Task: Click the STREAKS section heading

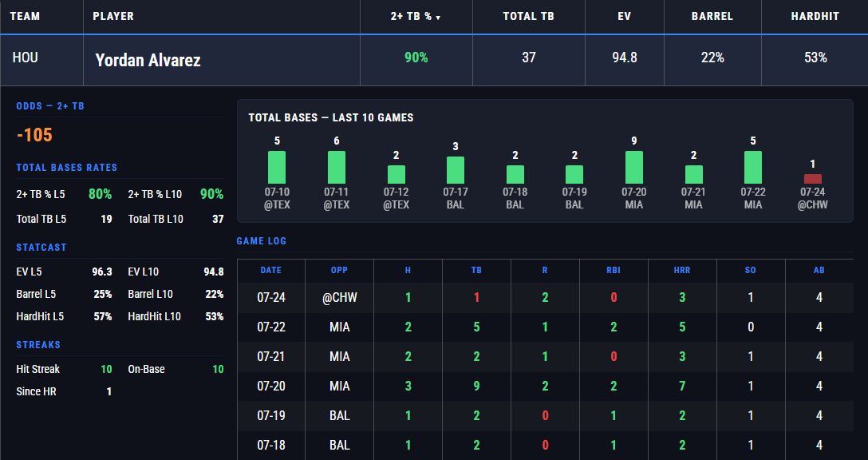Action: (38, 345)
